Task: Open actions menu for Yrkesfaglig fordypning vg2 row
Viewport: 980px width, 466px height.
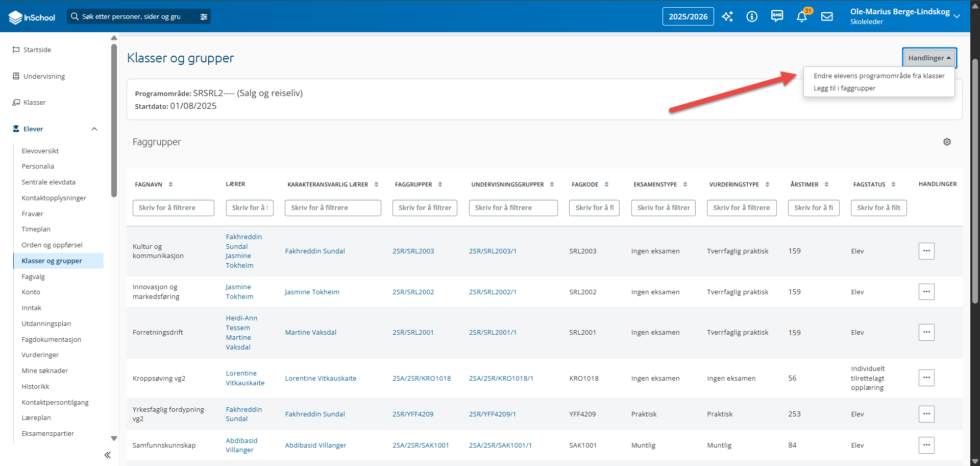Action: (x=926, y=414)
